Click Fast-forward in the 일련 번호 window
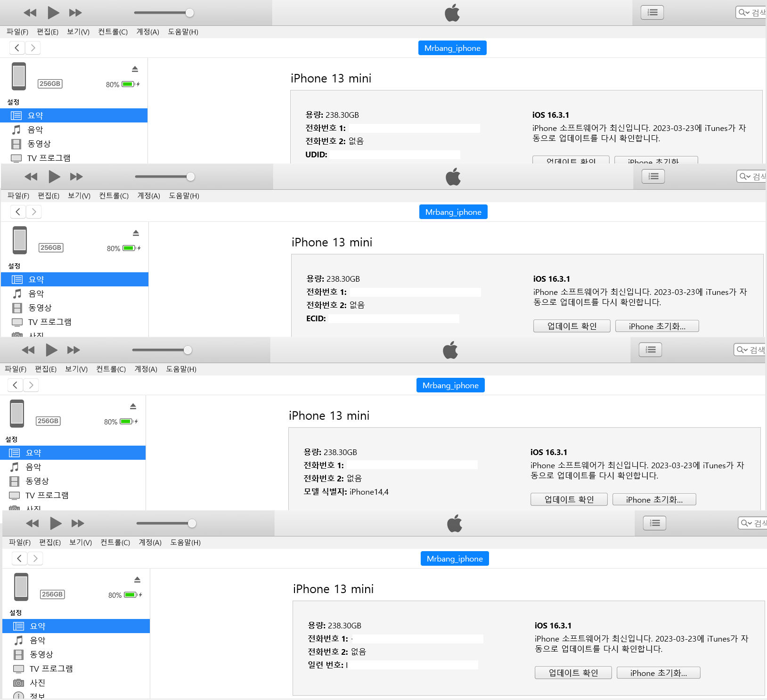Screen dimensions: 767x700 coord(78,523)
